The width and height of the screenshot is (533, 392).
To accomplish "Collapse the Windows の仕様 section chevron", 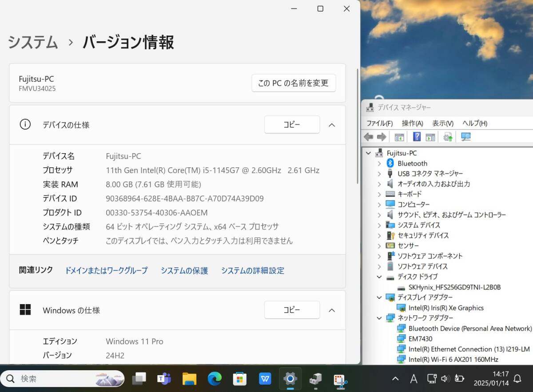I will pos(332,310).
